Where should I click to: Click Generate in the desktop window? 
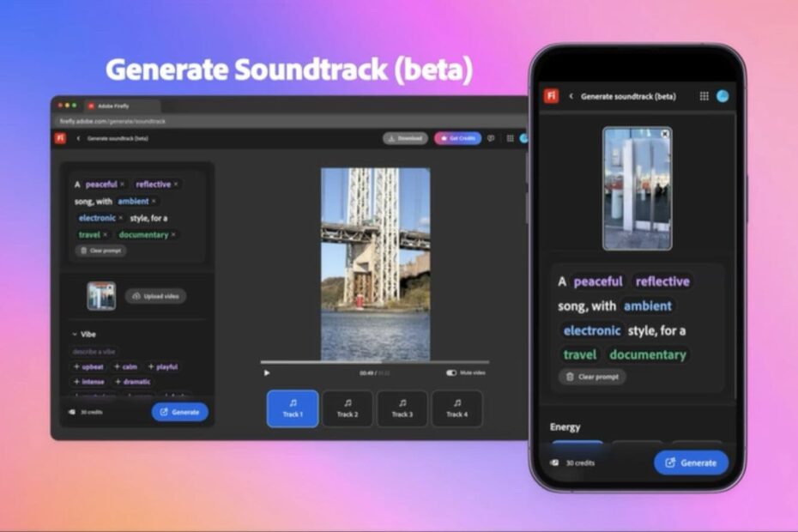[x=179, y=413]
